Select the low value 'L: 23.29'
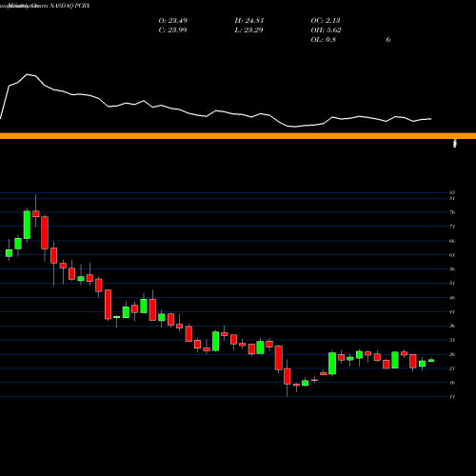 click(248, 30)
